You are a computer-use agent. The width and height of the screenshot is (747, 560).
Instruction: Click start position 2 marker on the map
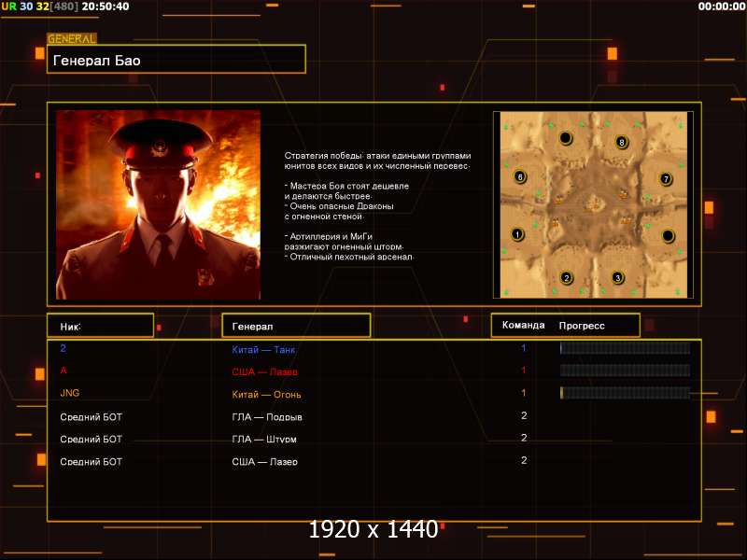(x=567, y=277)
